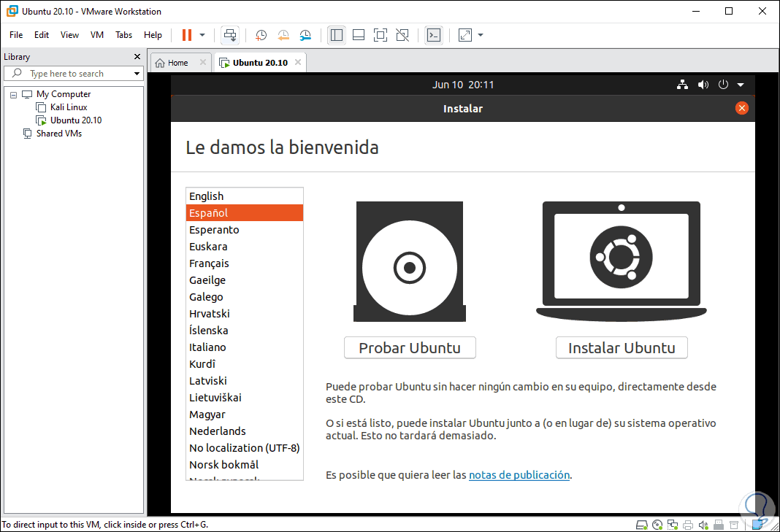This screenshot has height=532, width=780.
Task: Select My Computer in the library
Action: coord(64,94)
